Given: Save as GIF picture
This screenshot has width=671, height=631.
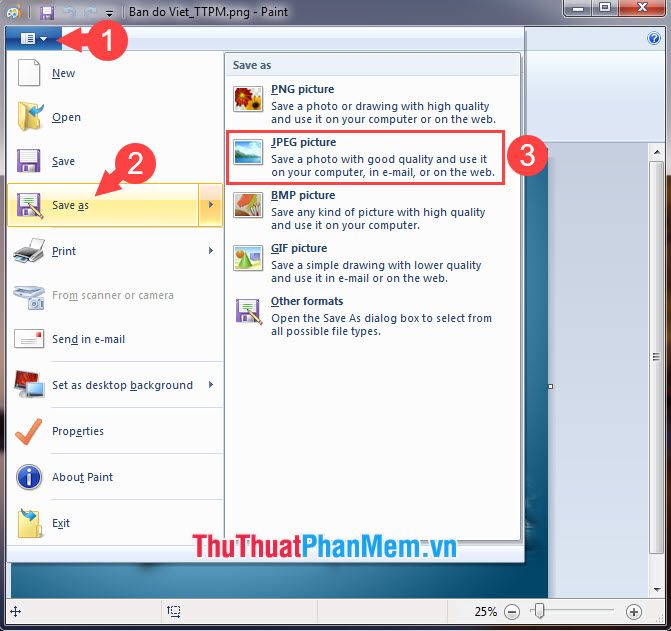Looking at the screenshot, I should (x=372, y=263).
